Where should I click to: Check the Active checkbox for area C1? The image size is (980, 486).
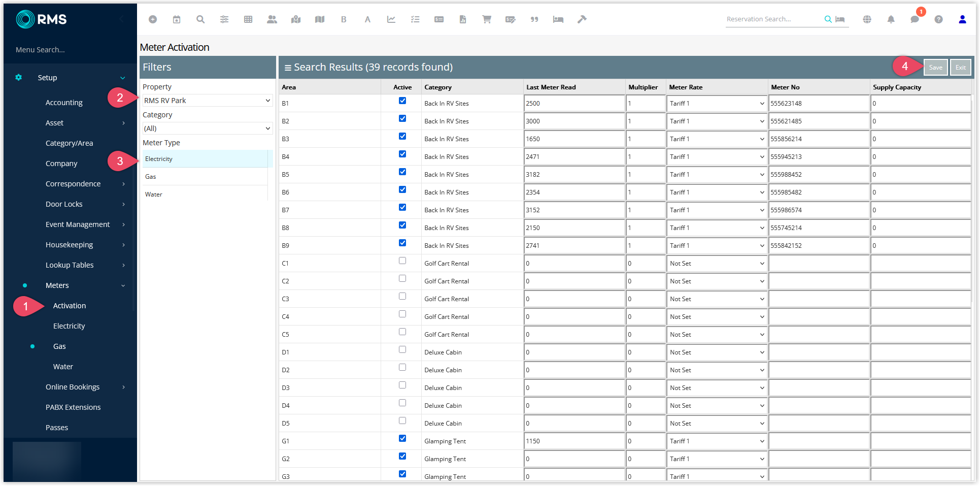point(402,261)
